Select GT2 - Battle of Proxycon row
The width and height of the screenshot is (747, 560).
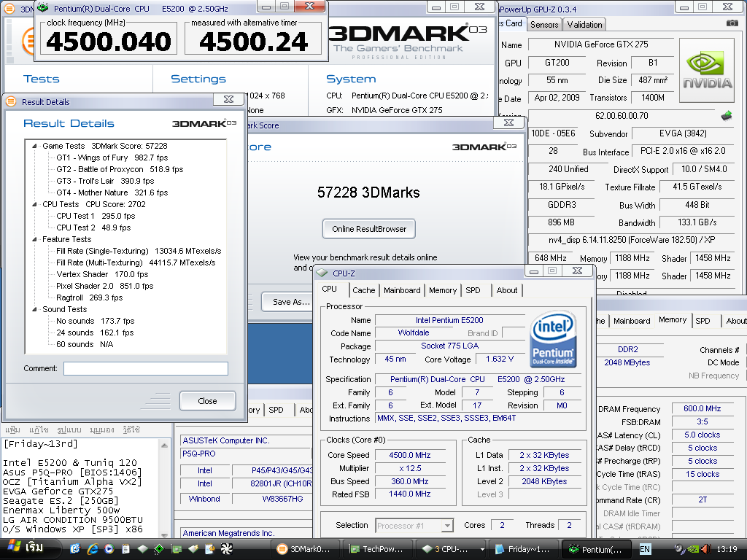click(120, 169)
